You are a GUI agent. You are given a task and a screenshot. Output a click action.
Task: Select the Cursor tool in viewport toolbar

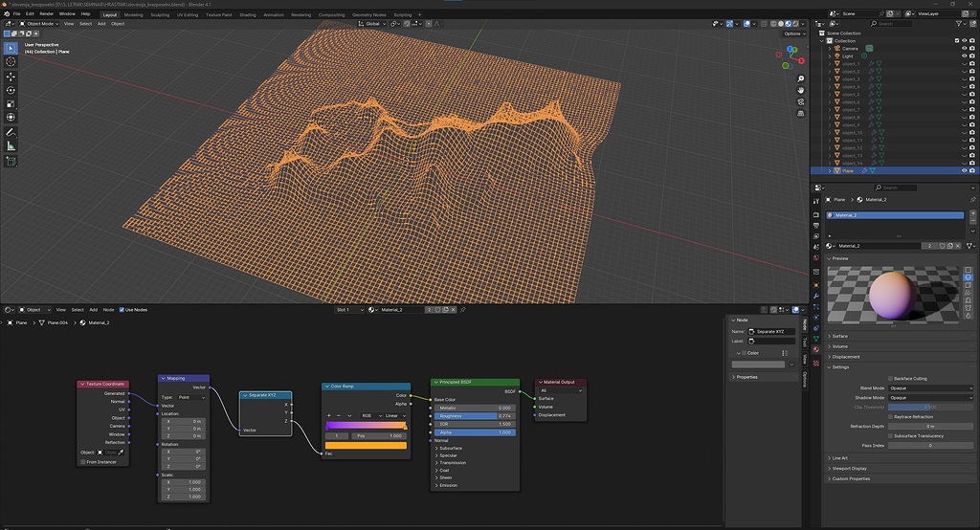click(x=11, y=62)
